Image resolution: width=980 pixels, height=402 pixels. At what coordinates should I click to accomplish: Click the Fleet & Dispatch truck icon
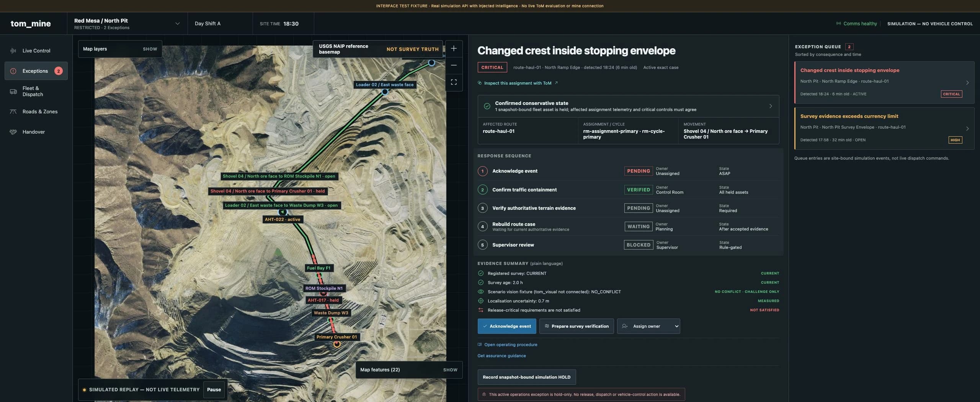(x=13, y=92)
